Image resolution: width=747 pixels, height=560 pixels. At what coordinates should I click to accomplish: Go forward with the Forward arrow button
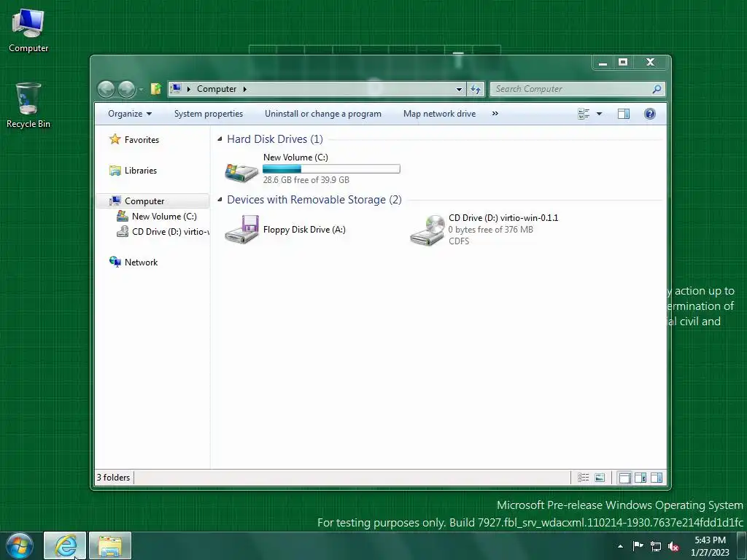tap(126, 89)
